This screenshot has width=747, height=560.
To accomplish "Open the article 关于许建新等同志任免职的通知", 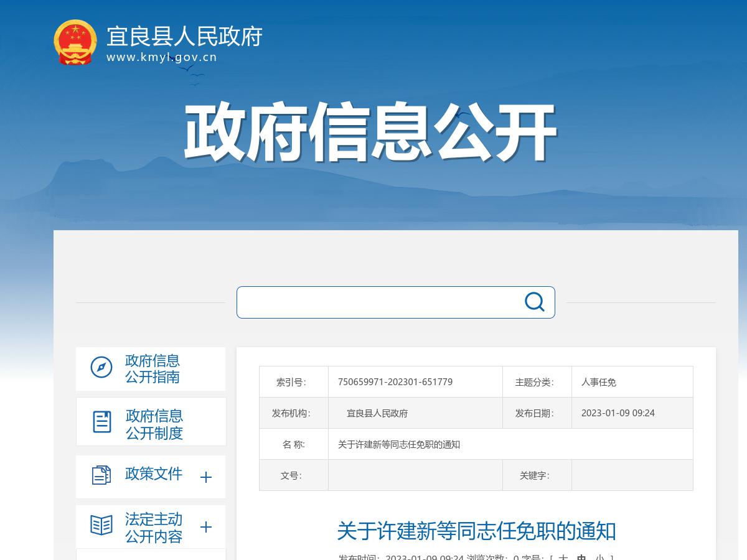I will 476,532.
